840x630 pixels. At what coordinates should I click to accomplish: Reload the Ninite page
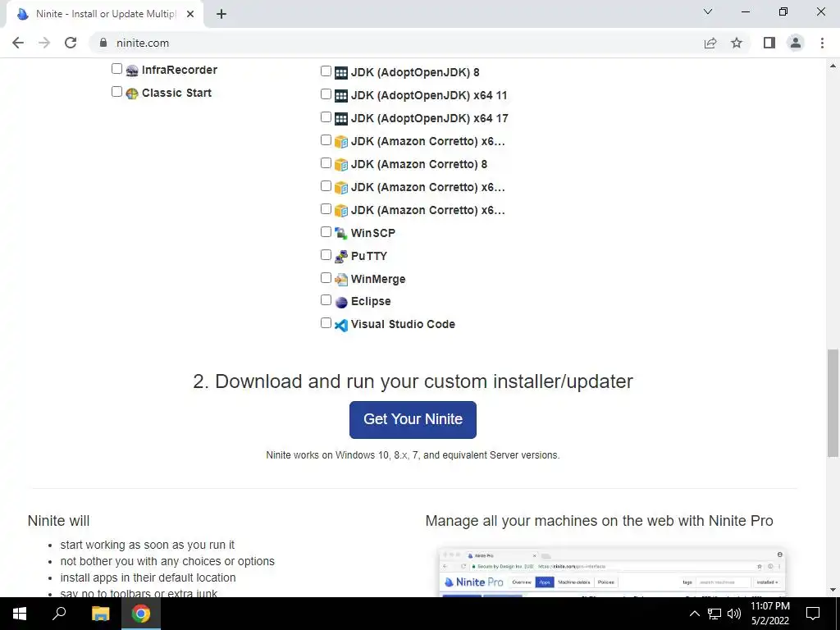tap(71, 43)
